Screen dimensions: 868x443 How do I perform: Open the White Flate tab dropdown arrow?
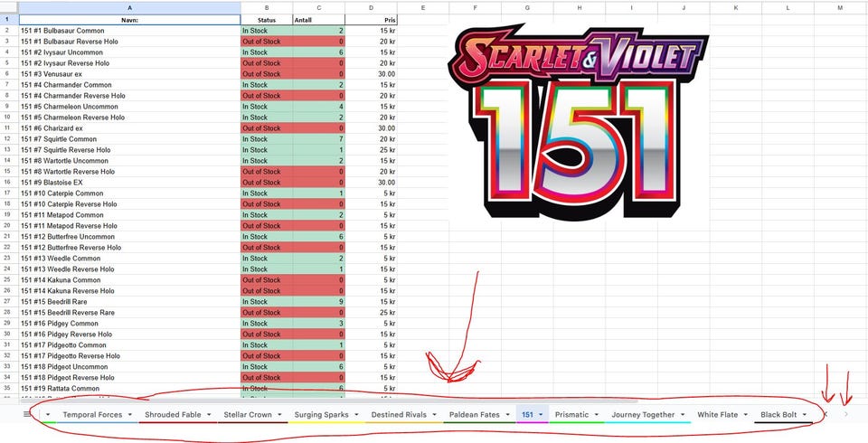point(745,414)
